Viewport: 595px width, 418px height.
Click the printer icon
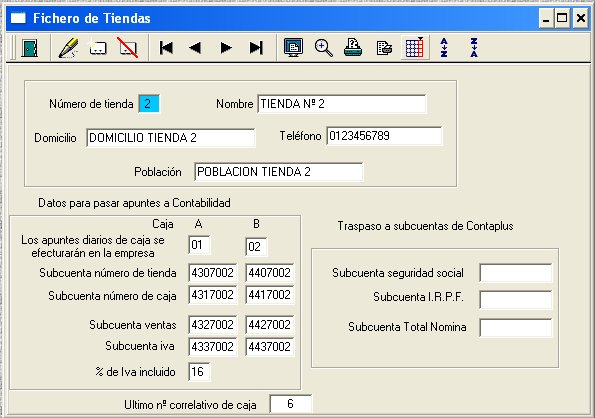(x=353, y=48)
